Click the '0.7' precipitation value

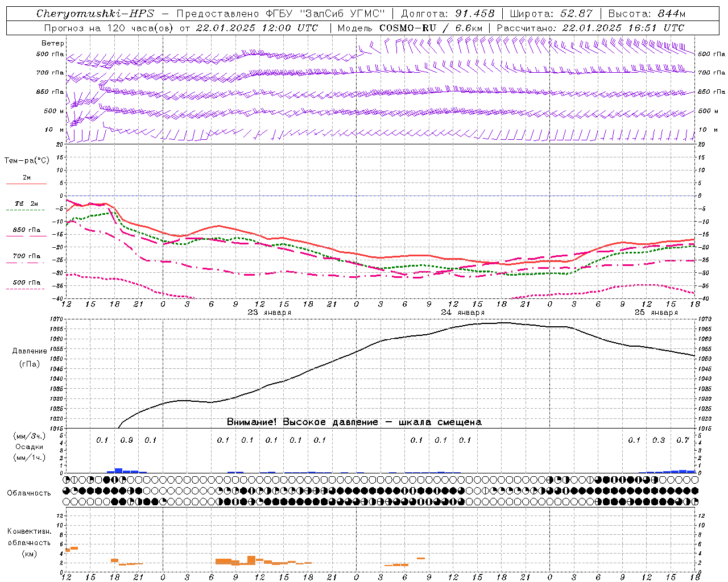pos(682,440)
